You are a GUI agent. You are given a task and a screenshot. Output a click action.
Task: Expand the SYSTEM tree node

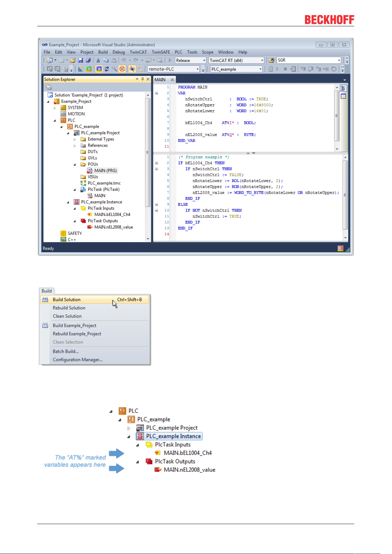(55, 108)
